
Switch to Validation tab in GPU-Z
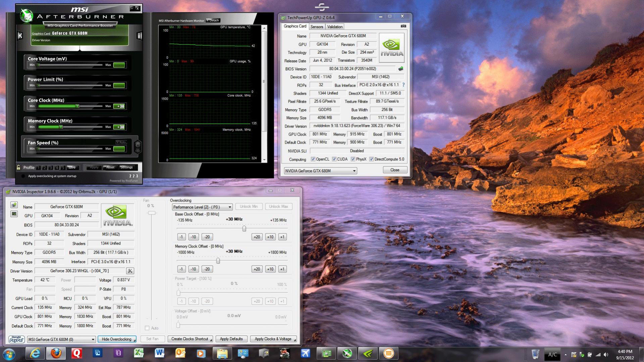click(x=335, y=27)
